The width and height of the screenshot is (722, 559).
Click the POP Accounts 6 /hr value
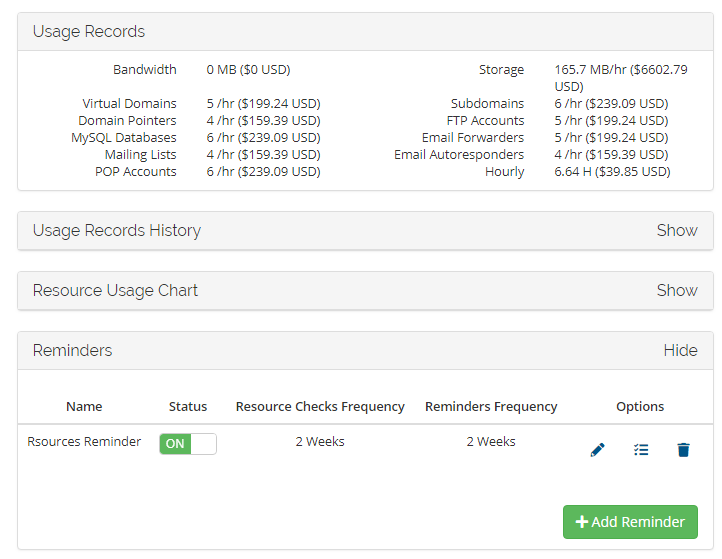pos(263,172)
